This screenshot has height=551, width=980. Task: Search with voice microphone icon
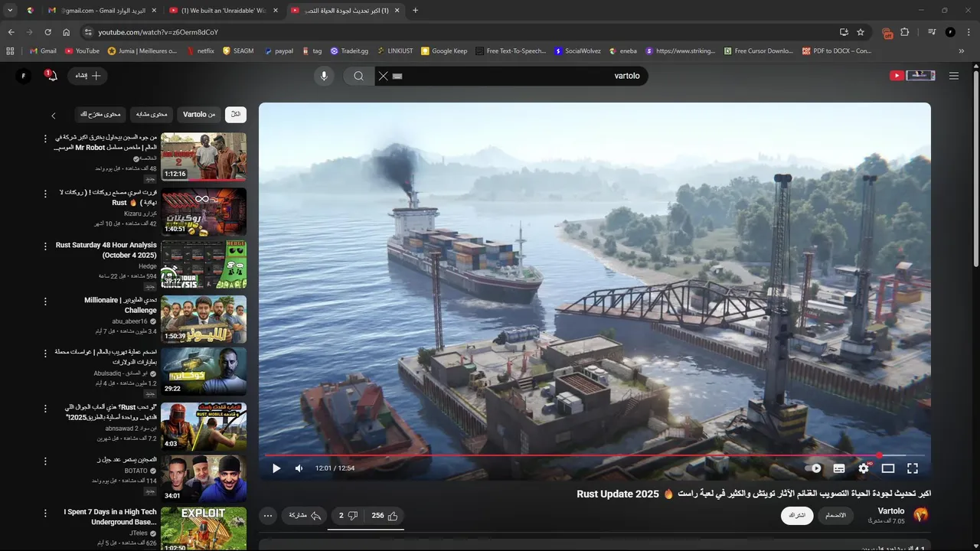[x=324, y=76]
